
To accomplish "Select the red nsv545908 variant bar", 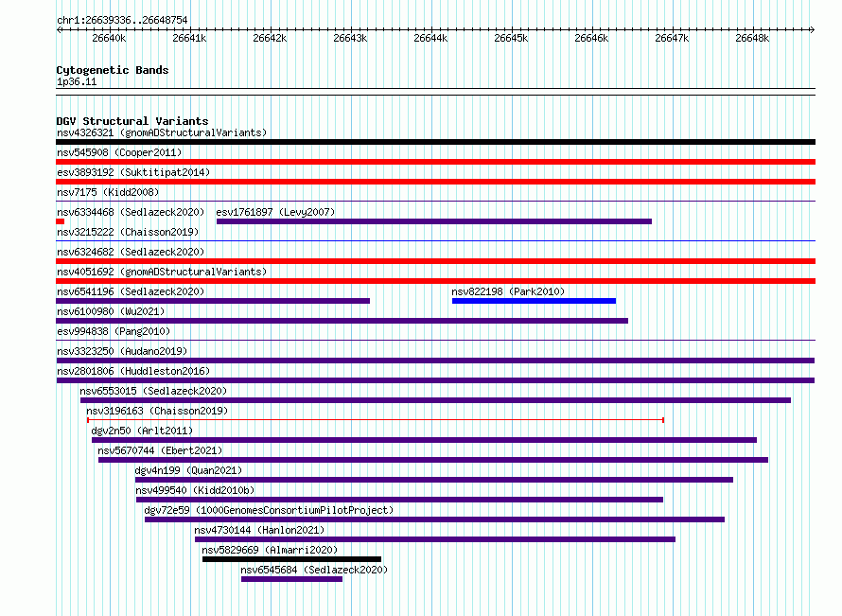I will point(435,162).
